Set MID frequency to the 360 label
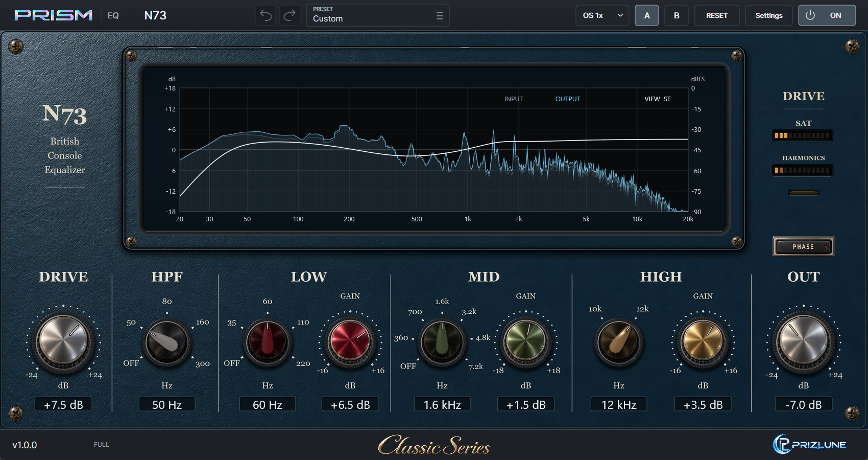Viewport: 868px width, 460px height. 401,338
